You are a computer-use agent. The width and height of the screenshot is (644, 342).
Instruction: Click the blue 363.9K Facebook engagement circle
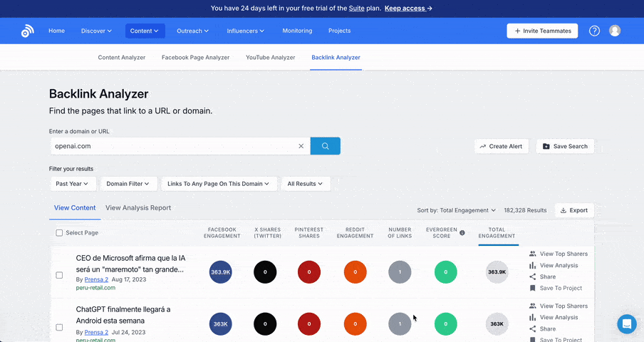click(221, 272)
